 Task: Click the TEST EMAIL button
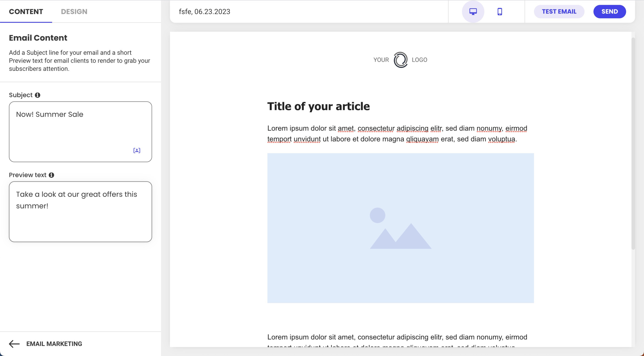(x=559, y=12)
